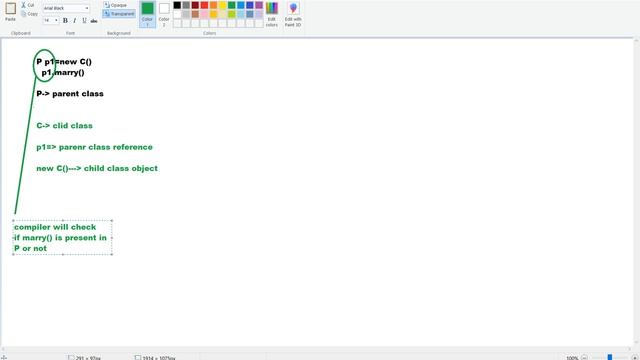This screenshot has height=360, width=640.
Task: Toggle underline text formatting
Action: coord(84,20)
